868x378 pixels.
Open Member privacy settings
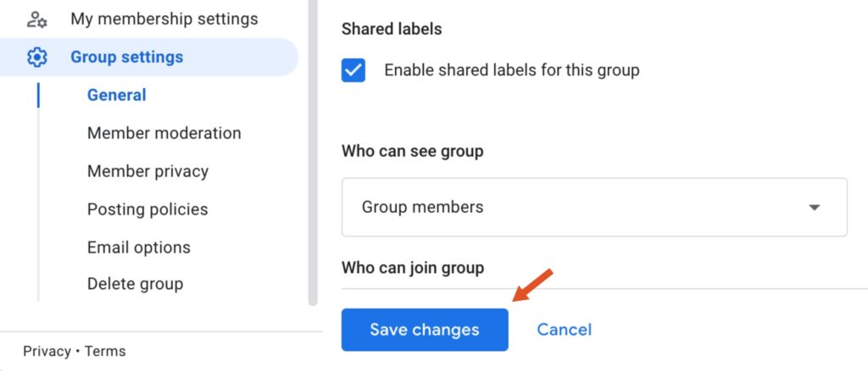point(147,171)
